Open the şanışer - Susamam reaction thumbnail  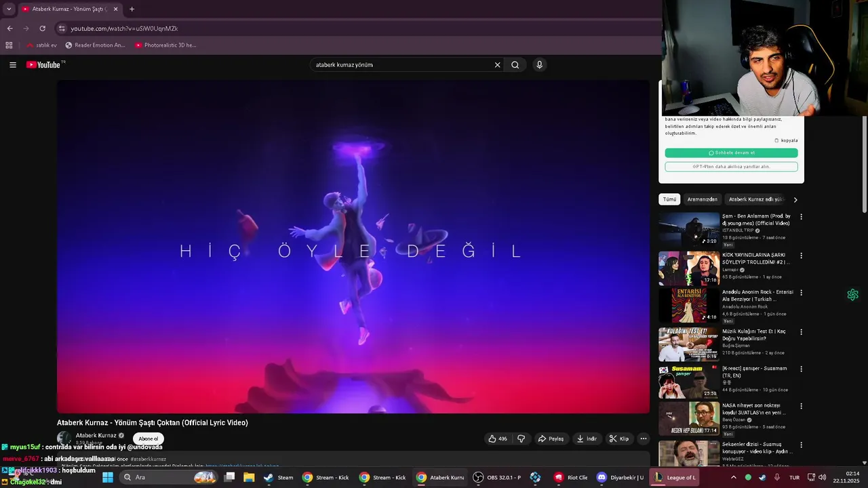689,382
